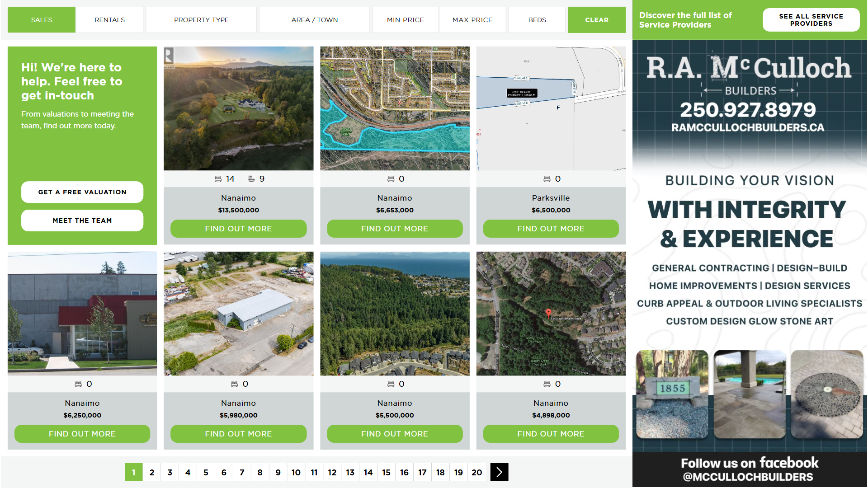Image resolution: width=868 pixels, height=488 pixels.
Task: Open the Max Price dropdown
Action: pos(472,20)
